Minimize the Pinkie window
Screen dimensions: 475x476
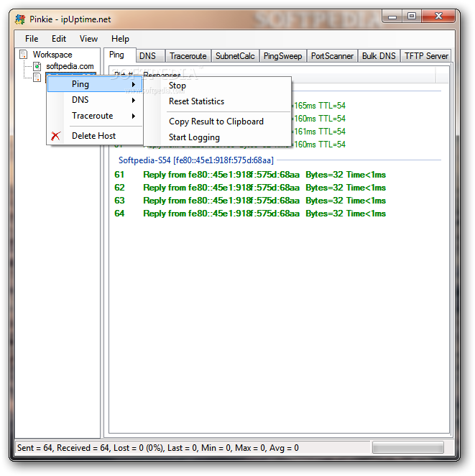[392, 17]
